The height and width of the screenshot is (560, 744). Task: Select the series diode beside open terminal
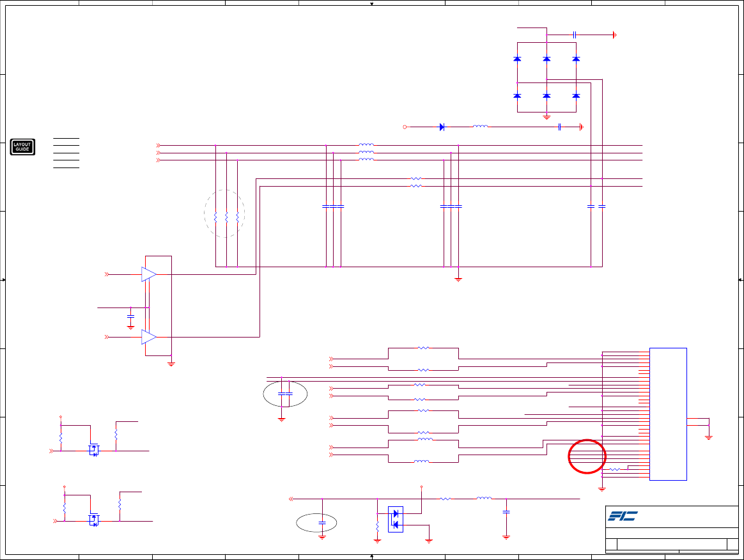[x=442, y=127]
